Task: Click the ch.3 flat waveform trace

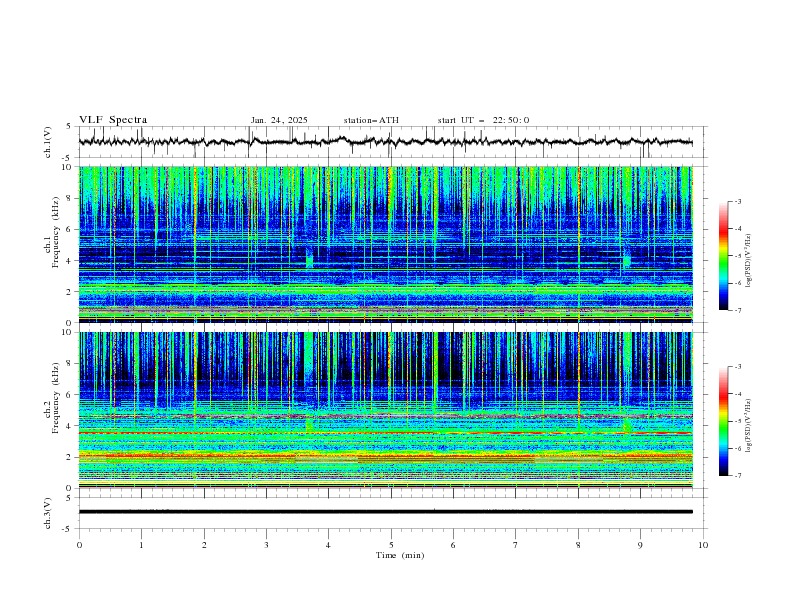Action: tap(386, 512)
